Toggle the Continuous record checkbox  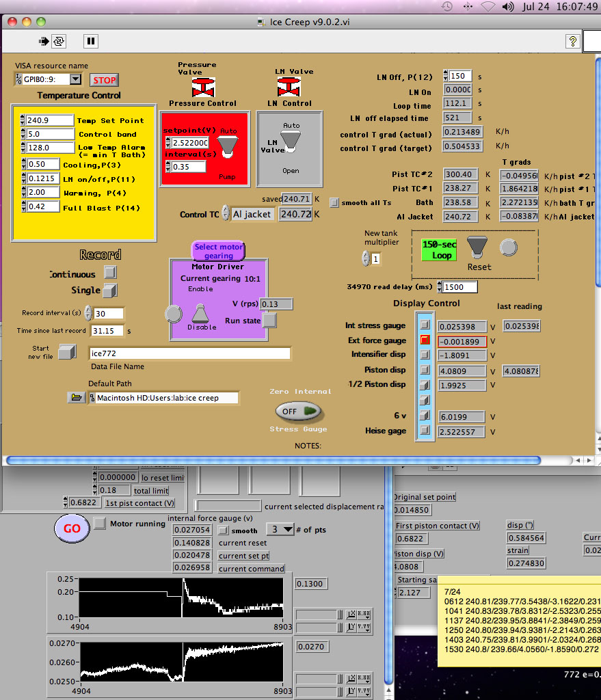110,272
